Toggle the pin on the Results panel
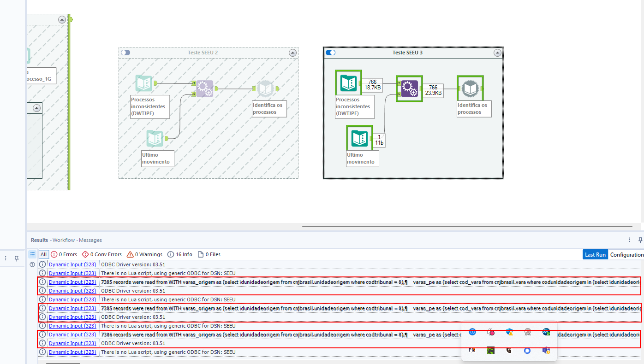Screen dimensions: 644x364 pyautogui.click(x=640, y=240)
